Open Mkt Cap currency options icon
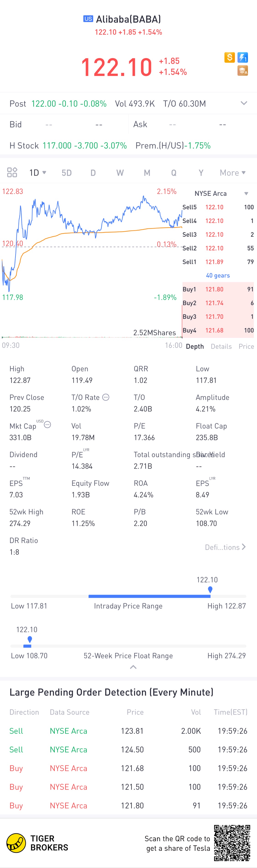Screen dimensions: 257x868 [48, 424]
